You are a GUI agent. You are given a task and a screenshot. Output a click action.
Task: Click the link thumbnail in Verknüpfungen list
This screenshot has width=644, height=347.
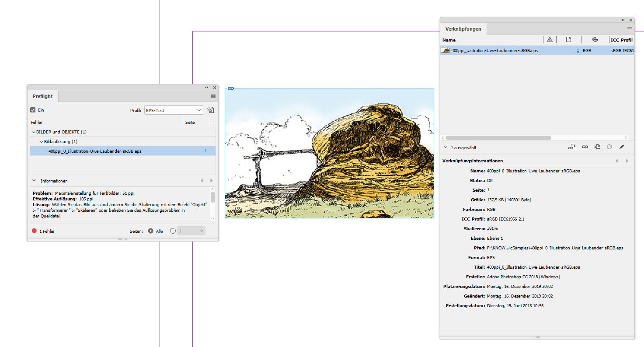pyautogui.click(x=445, y=50)
